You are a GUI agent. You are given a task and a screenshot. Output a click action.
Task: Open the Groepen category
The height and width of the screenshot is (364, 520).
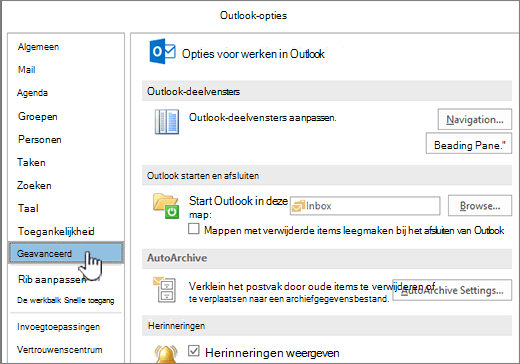click(38, 116)
